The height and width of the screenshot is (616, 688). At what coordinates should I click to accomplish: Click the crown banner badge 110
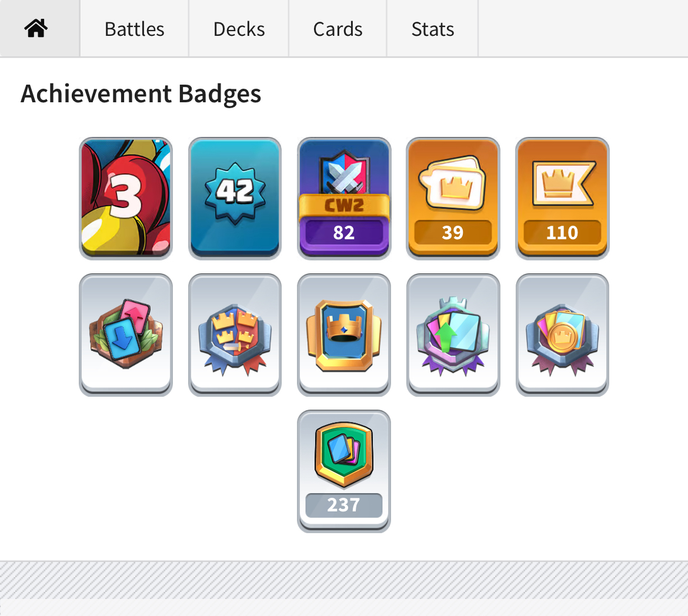(562, 198)
